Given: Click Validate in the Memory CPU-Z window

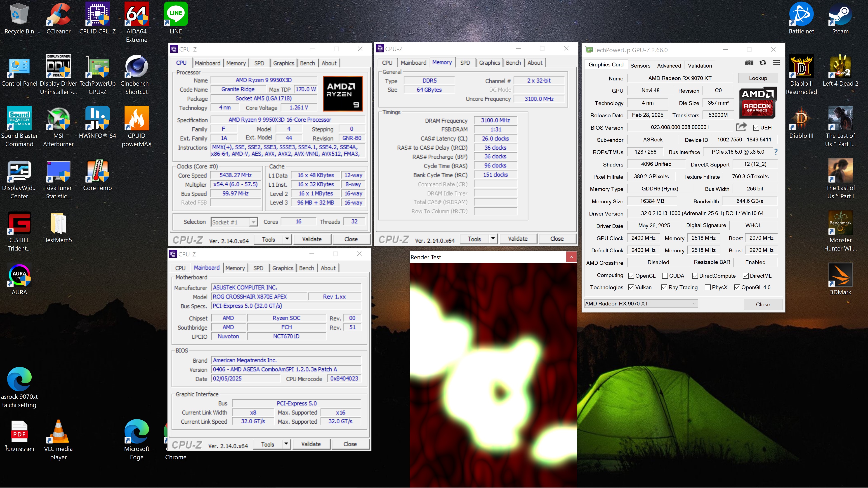Looking at the screenshot, I should pos(518,239).
